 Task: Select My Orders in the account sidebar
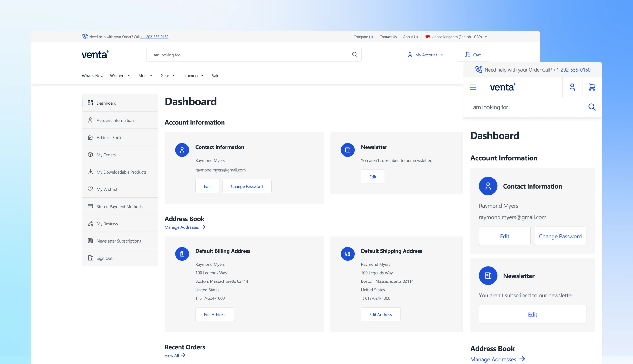click(x=106, y=155)
